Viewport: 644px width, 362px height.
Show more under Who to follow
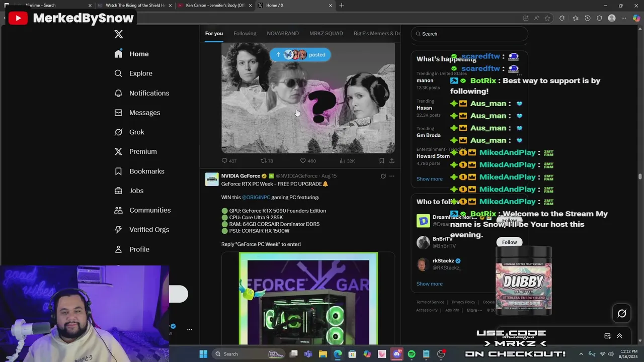pos(430,284)
